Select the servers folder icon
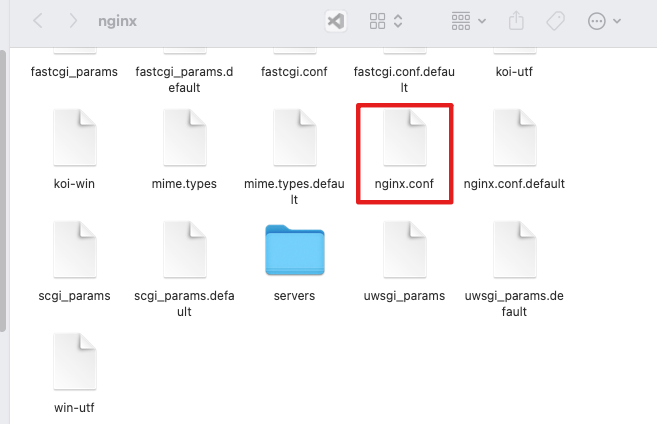Image resolution: width=657 pixels, height=424 pixels. (x=295, y=250)
